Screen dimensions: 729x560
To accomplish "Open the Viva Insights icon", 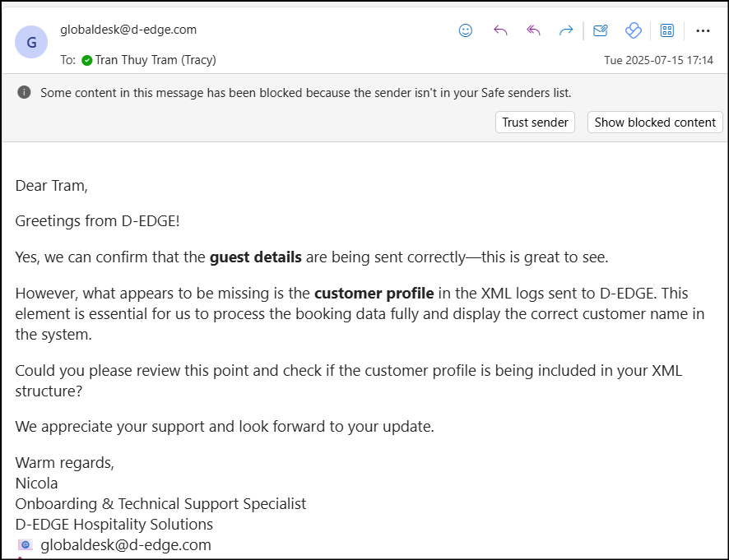I will coord(633,30).
